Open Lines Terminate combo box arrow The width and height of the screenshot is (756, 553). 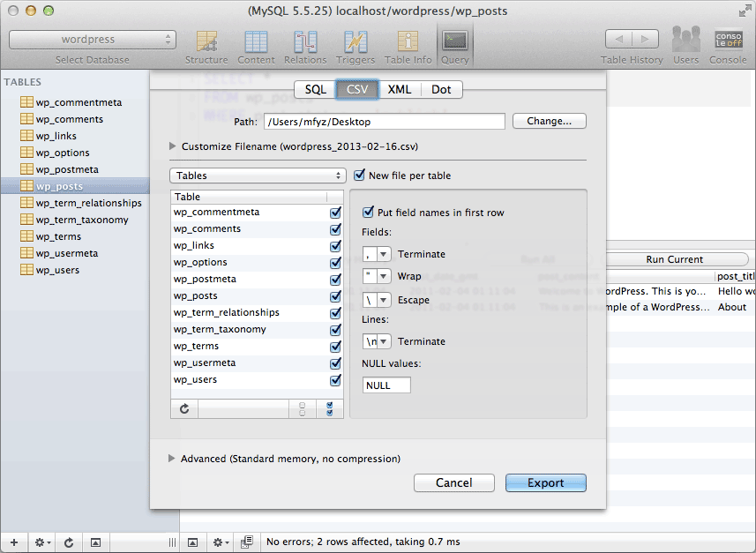point(384,341)
